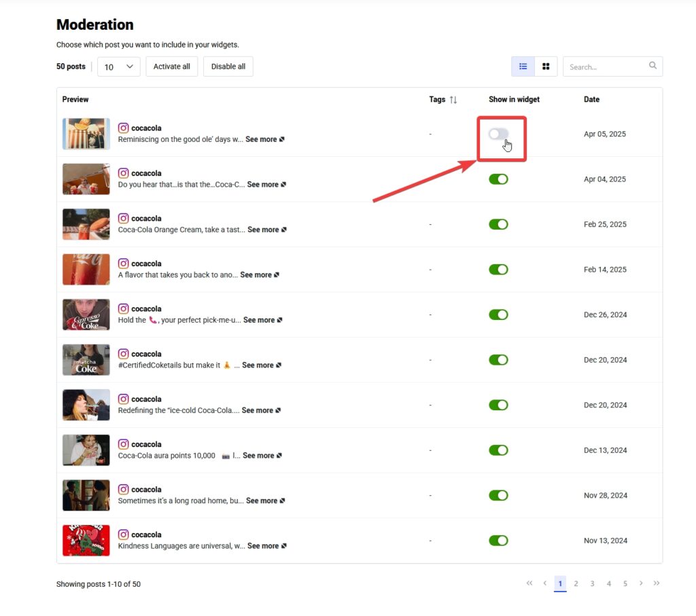Open page 5 of posts
Image resolution: width=696 pixels, height=616 pixels.
click(x=625, y=583)
